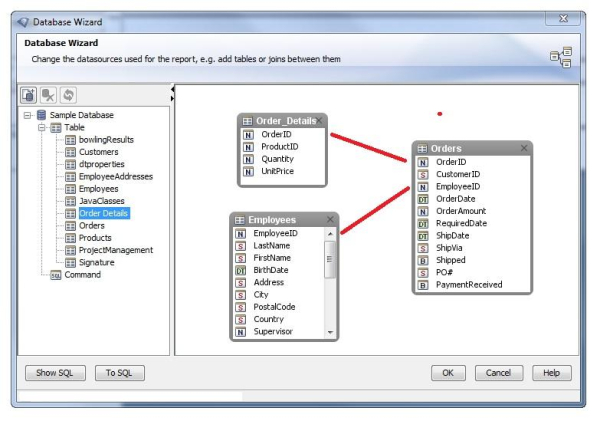600x421 pixels.
Task: Close the Orders table box
Action: [x=524, y=148]
